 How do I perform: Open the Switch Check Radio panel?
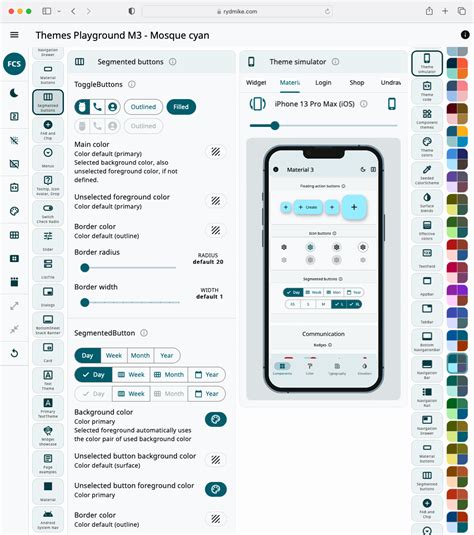pos(48,213)
